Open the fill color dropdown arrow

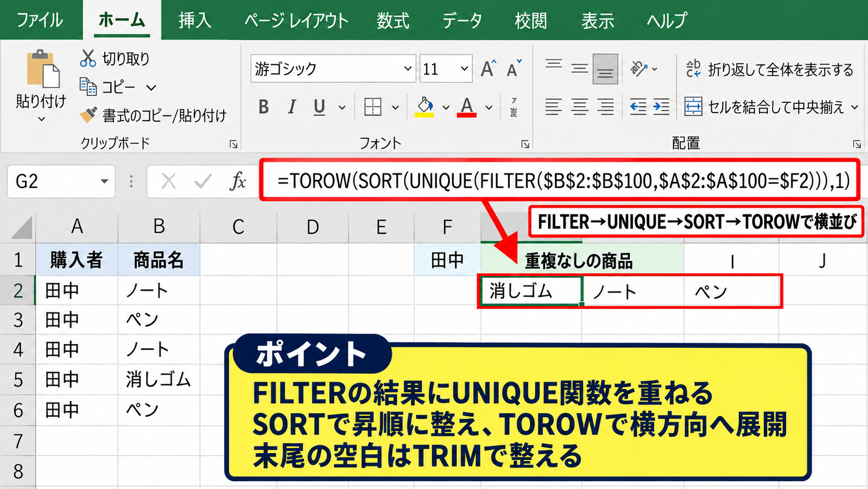click(445, 108)
